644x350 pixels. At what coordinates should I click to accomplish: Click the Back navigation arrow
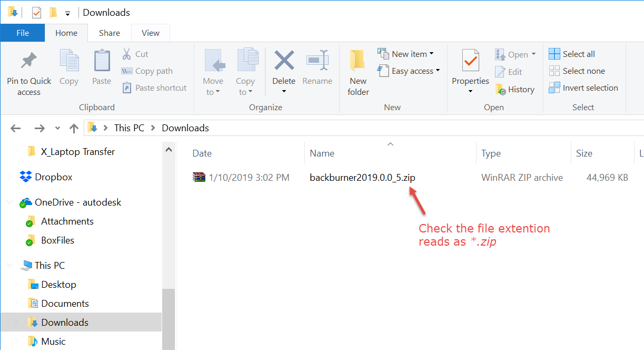tap(16, 128)
